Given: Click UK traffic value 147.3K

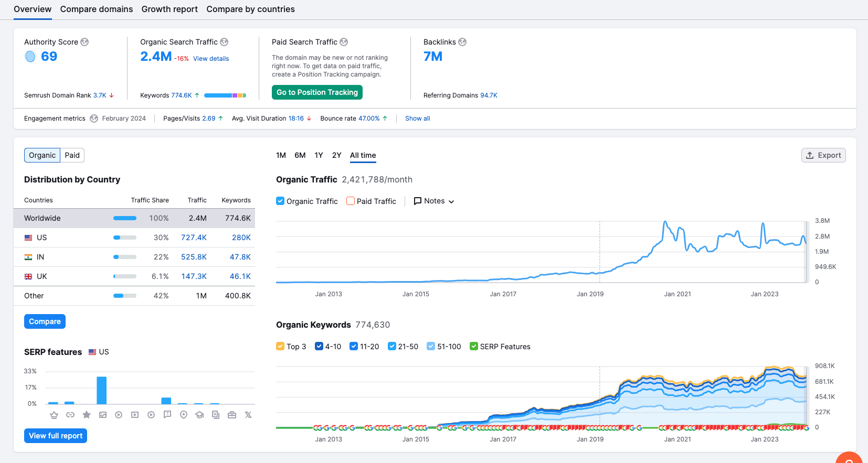Looking at the screenshot, I should [194, 276].
